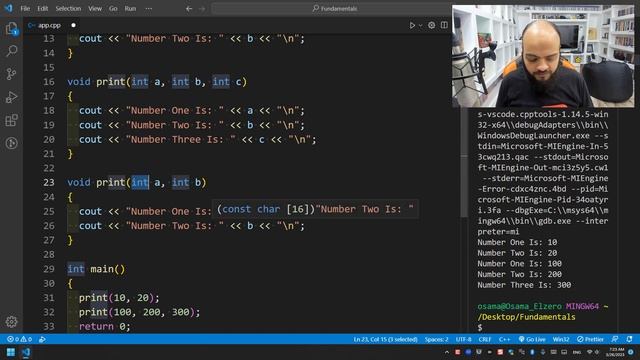Show errors and warnings count in status bar
640x360 pixels.
click(19, 339)
